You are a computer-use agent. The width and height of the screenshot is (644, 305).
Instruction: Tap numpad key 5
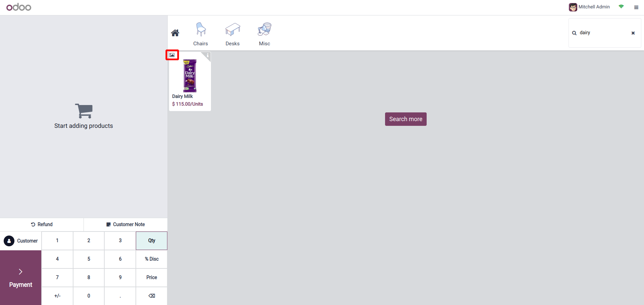point(89,259)
